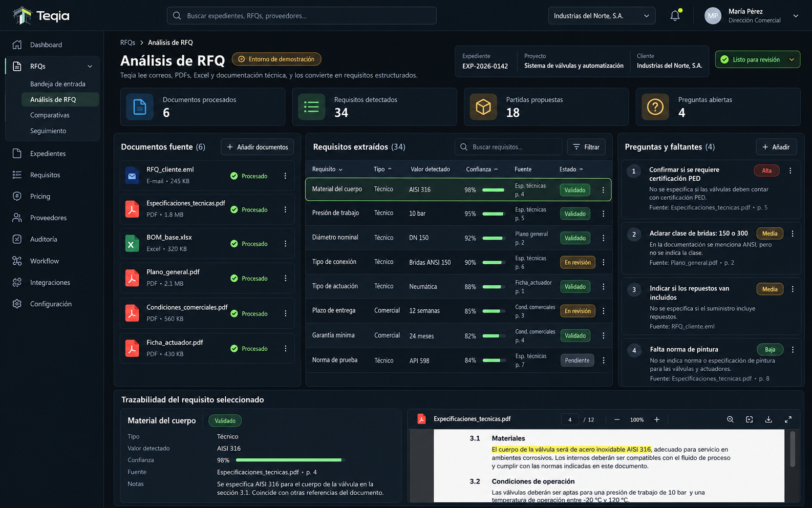Image resolution: width=812 pixels, height=508 pixels.
Task: Collapse the RFQs sidebar section
Action: click(90, 66)
